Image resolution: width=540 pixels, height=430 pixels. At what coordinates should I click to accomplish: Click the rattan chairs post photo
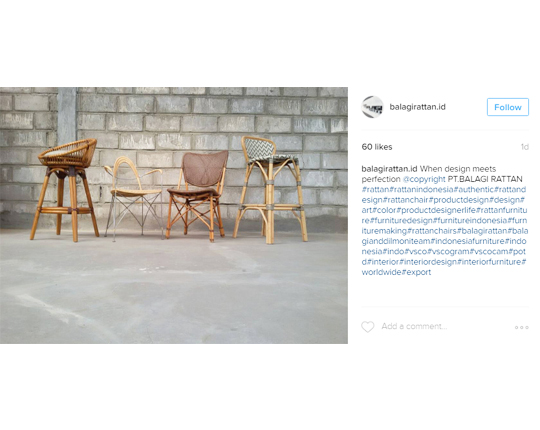174,215
